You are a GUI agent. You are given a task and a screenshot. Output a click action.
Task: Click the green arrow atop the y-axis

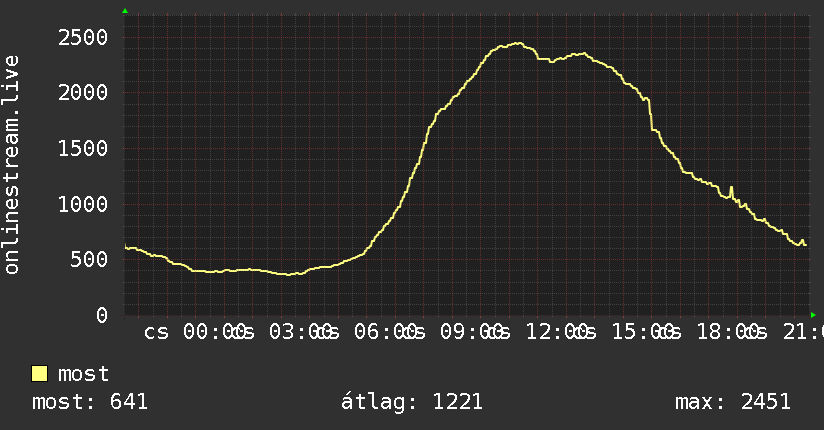coord(125,11)
